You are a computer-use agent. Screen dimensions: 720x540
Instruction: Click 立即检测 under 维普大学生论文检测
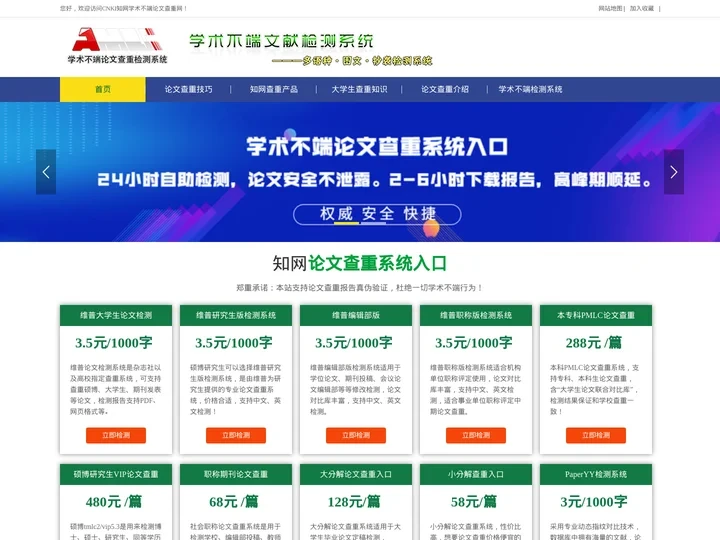pos(116,435)
